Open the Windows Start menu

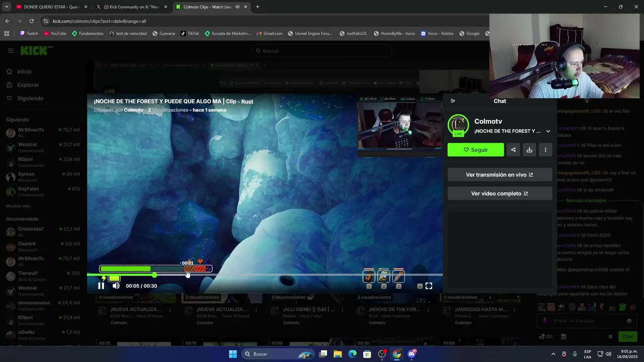click(x=233, y=354)
